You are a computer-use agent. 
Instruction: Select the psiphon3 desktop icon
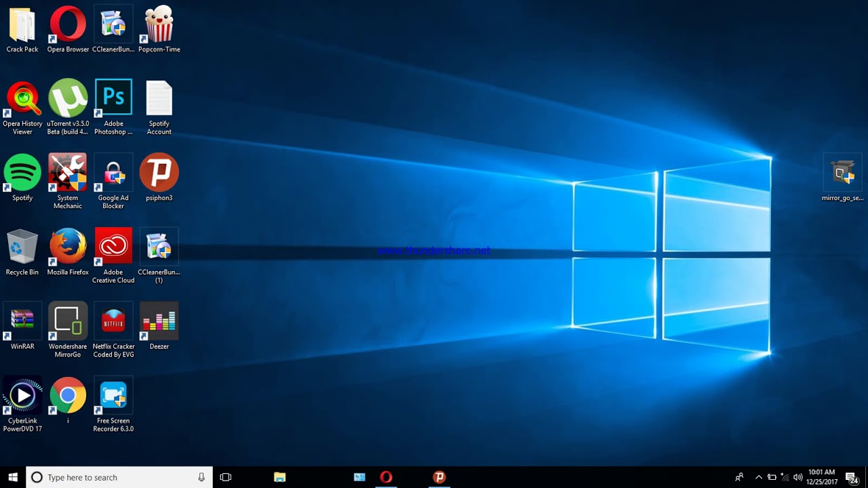tap(159, 179)
